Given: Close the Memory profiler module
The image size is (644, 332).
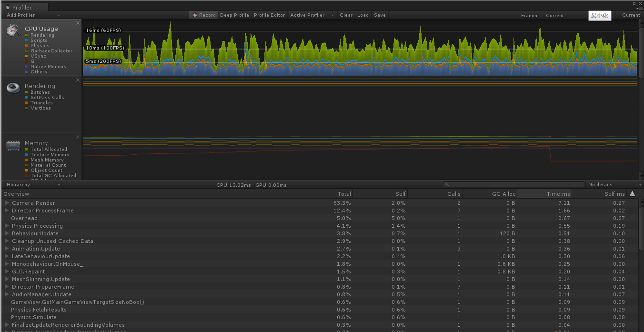Looking at the screenshot, I should [78, 137].
